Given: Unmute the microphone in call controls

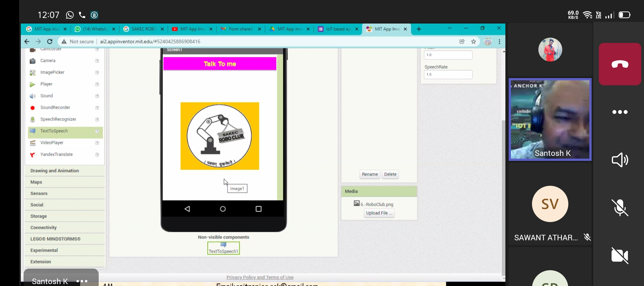Looking at the screenshot, I should [620, 208].
